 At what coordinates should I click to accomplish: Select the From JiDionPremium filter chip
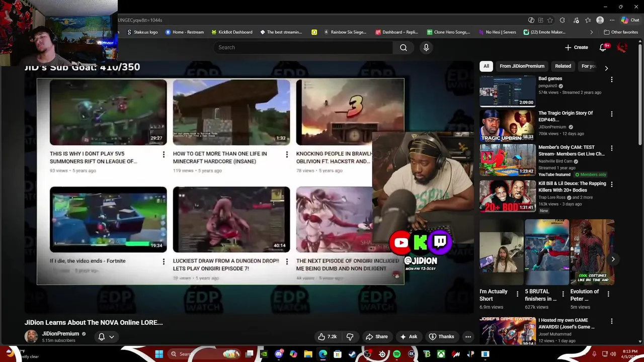point(522,66)
